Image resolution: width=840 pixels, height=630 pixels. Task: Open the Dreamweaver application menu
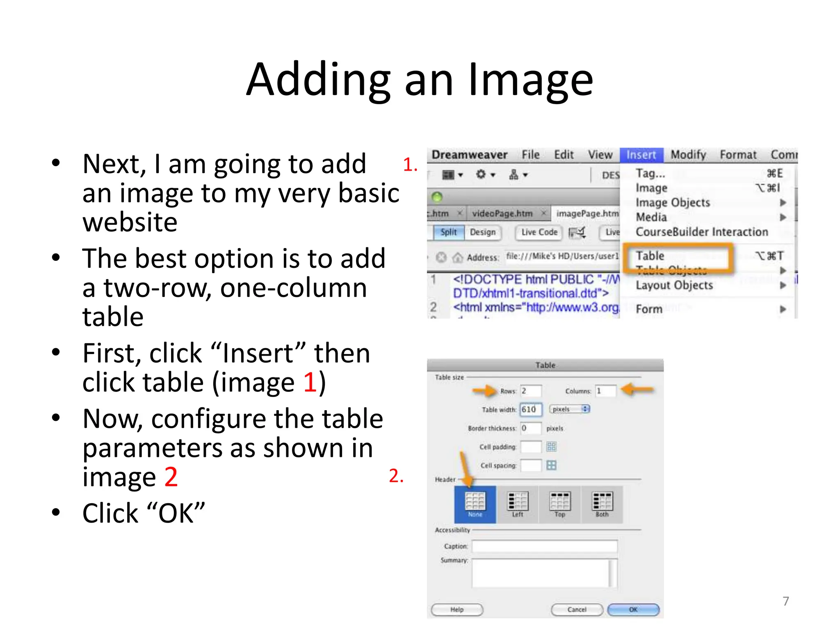tap(470, 155)
